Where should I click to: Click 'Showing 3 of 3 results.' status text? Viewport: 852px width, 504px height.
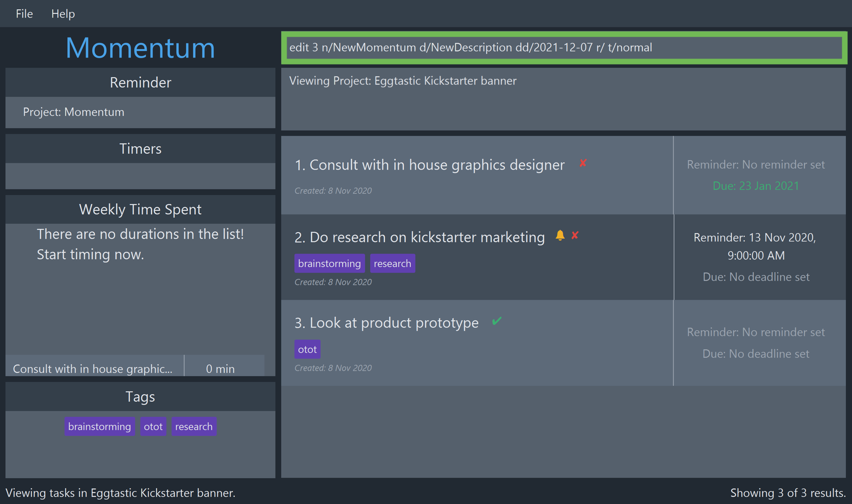tap(788, 493)
